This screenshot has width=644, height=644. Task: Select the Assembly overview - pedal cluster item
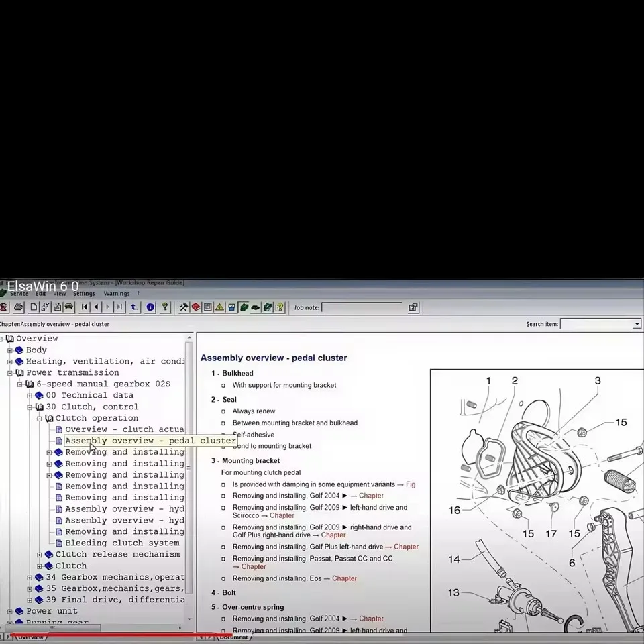(150, 441)
